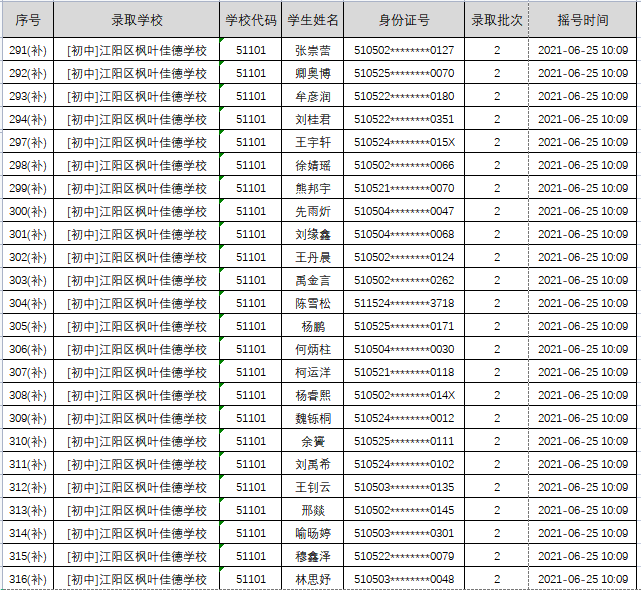
Task: Select ID cell 510502********0127
Action: click(404, 50)
